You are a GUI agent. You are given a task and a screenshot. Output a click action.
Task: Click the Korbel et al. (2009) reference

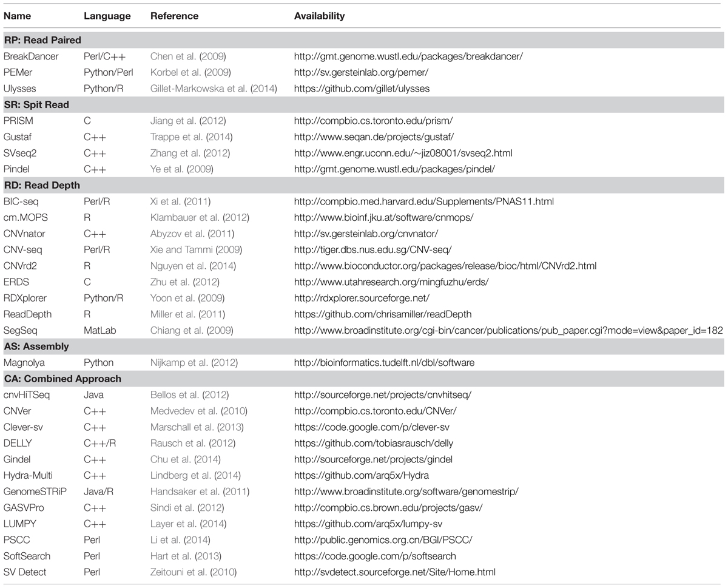(190, 72)
